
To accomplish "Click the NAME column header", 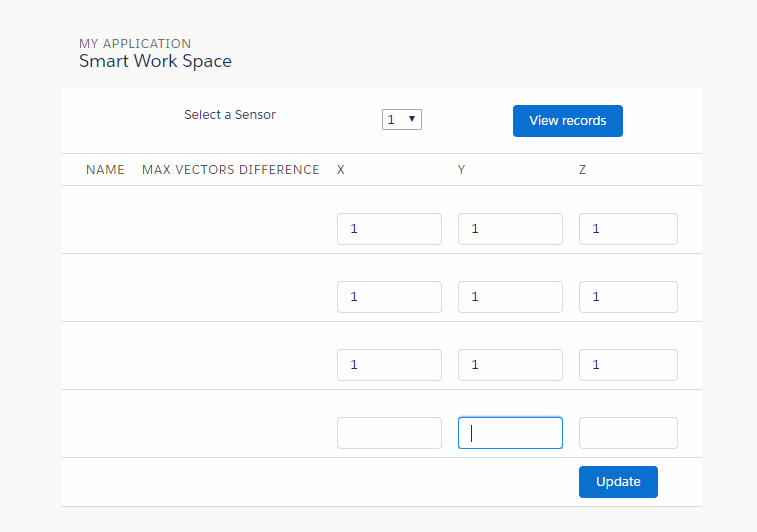I will 105,170.
